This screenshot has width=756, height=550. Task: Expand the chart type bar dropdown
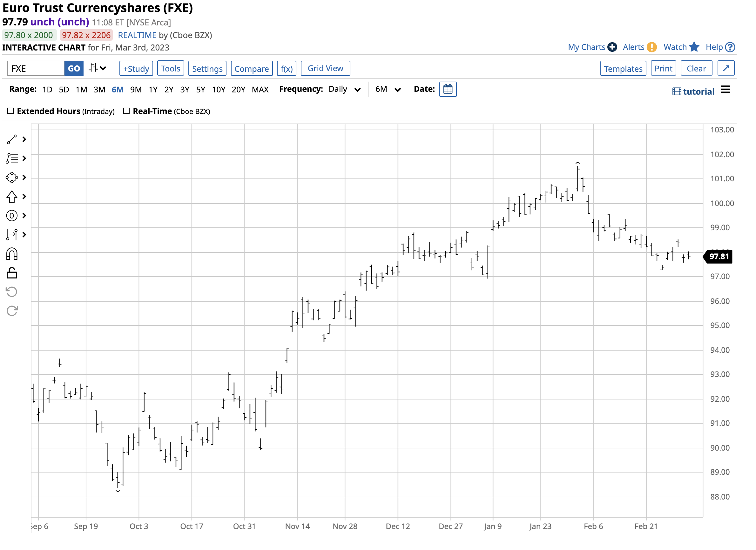coord(97,68)
